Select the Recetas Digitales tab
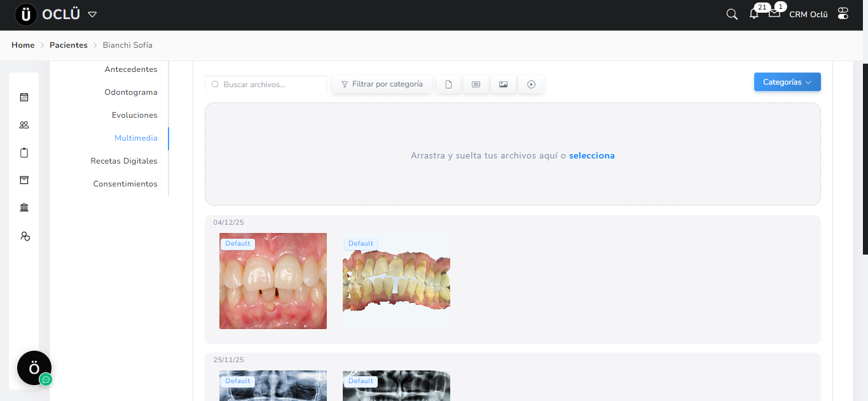This screenshot has width=868, height=401. tap(124, 161)
